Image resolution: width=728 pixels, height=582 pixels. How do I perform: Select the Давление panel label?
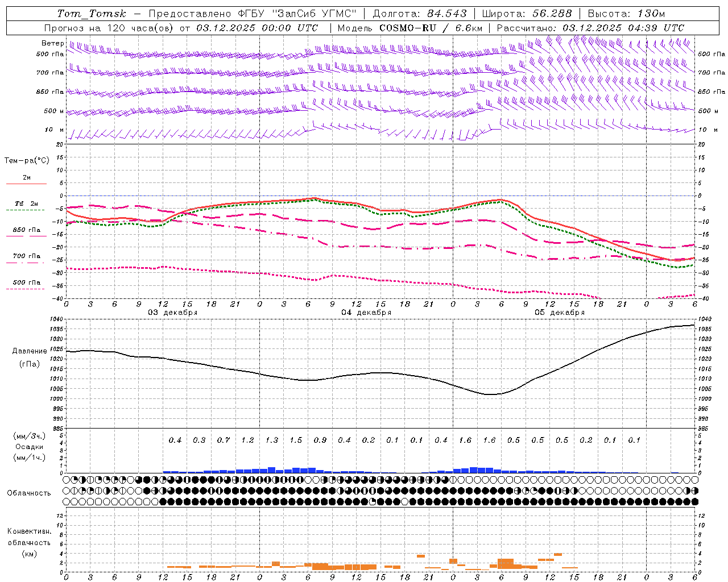(x=30, y=351)
